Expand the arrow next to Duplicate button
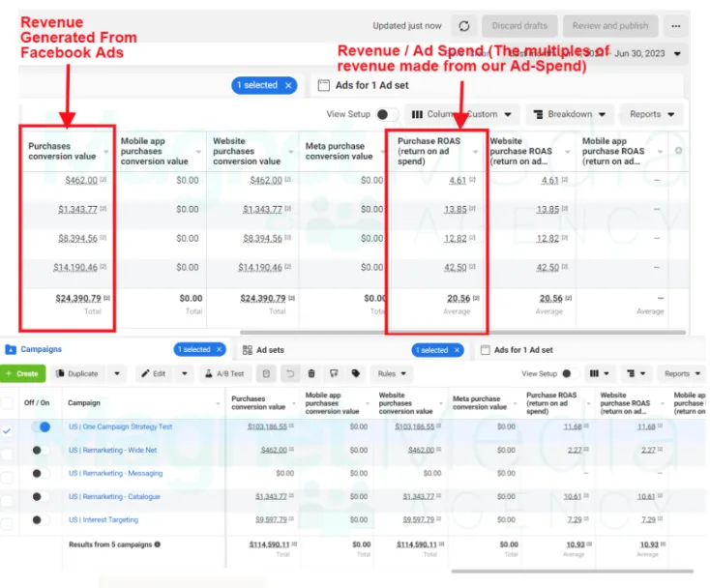The height and width of the screenshot is (588, 710). tap(117, 373)
